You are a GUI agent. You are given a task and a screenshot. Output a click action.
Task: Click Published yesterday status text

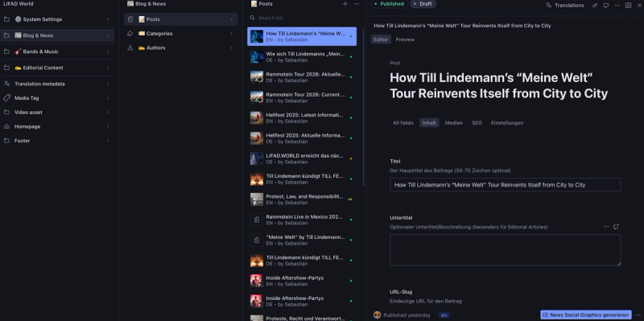407,315
